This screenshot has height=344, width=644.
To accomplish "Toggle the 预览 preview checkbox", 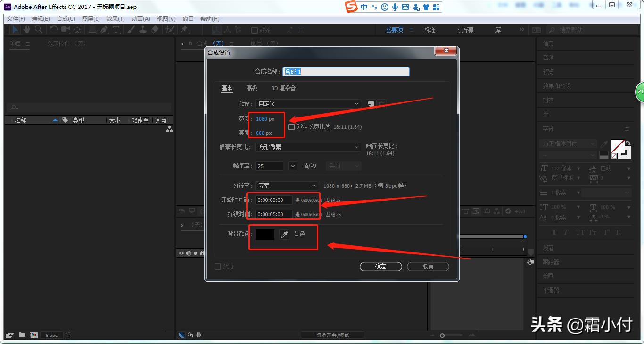I will [218, 267].
